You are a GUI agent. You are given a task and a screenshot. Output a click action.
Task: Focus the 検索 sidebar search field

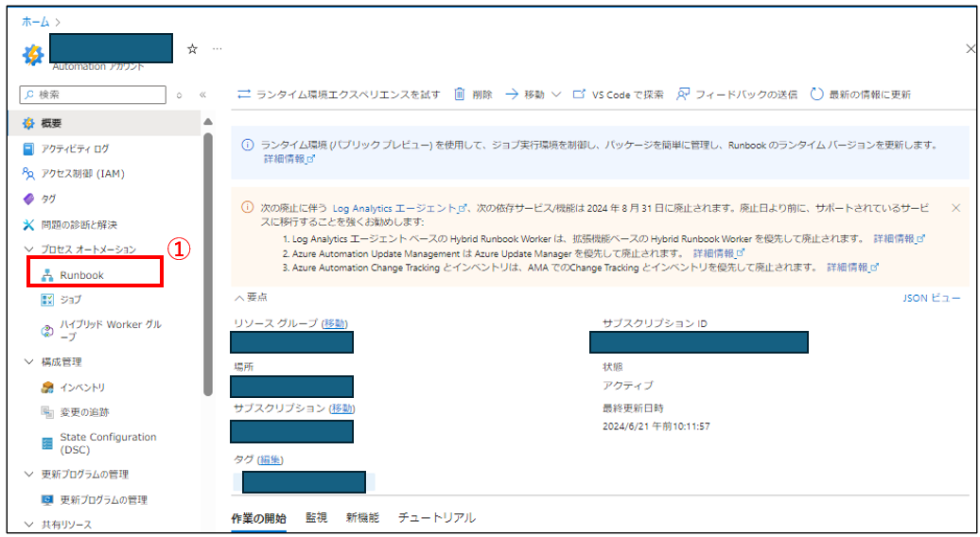pyautogui.click(x=93, y=95)
